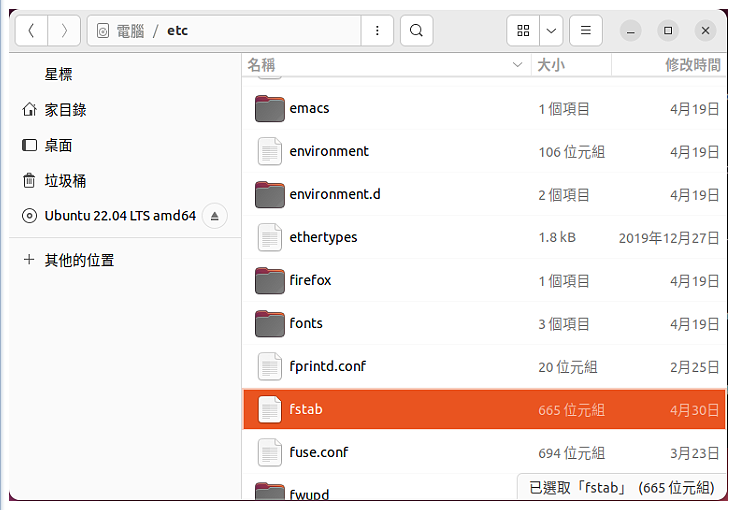Open file search with the magnifier

click(x=416, y=31)
